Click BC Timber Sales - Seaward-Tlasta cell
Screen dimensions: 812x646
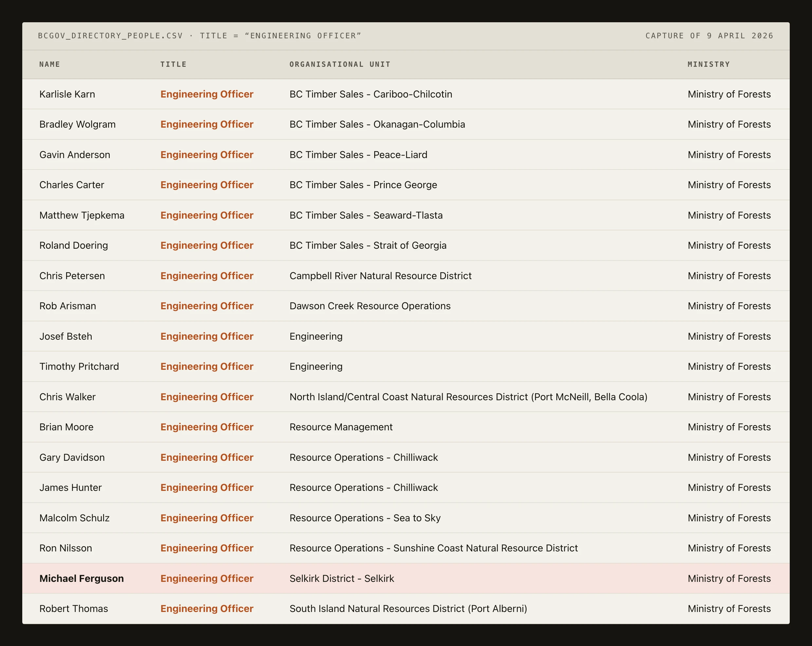(x=366, y=215)
